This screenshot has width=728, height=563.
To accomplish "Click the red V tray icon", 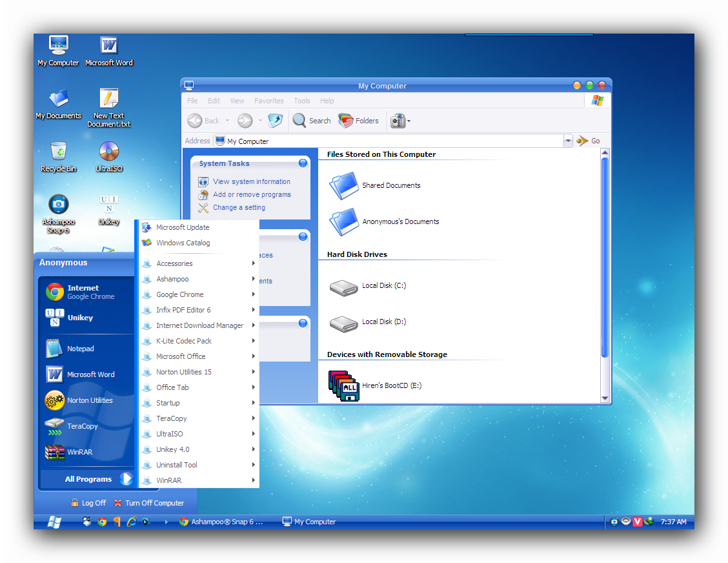I will (638, 522).
